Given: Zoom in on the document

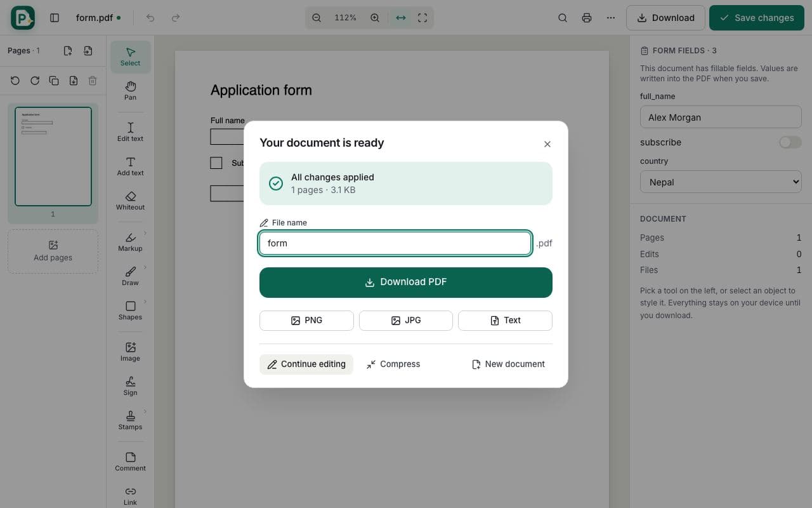Looking at the screenshot, I should 375,18.
